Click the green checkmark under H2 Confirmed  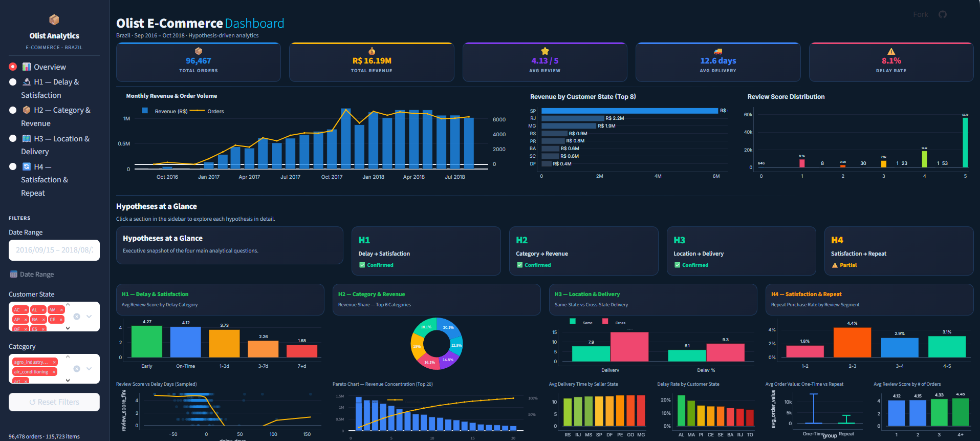520,265
